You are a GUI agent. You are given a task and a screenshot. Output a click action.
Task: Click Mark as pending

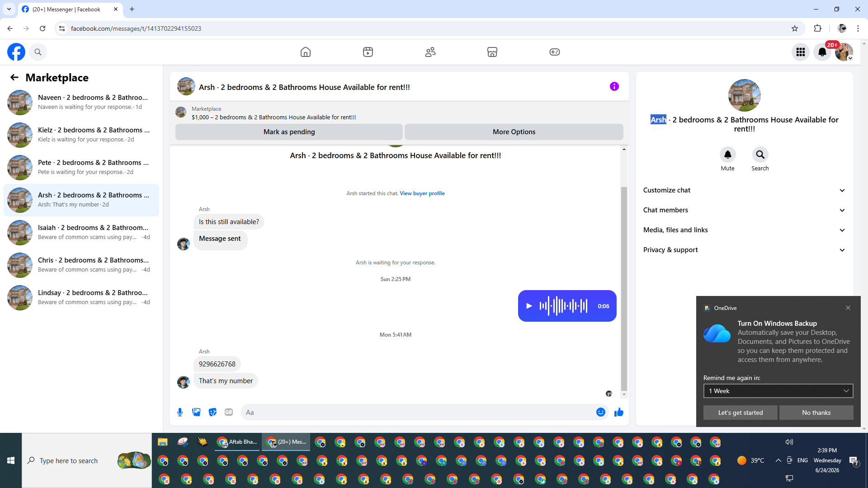pyautogui.click(x=289, y=132)
